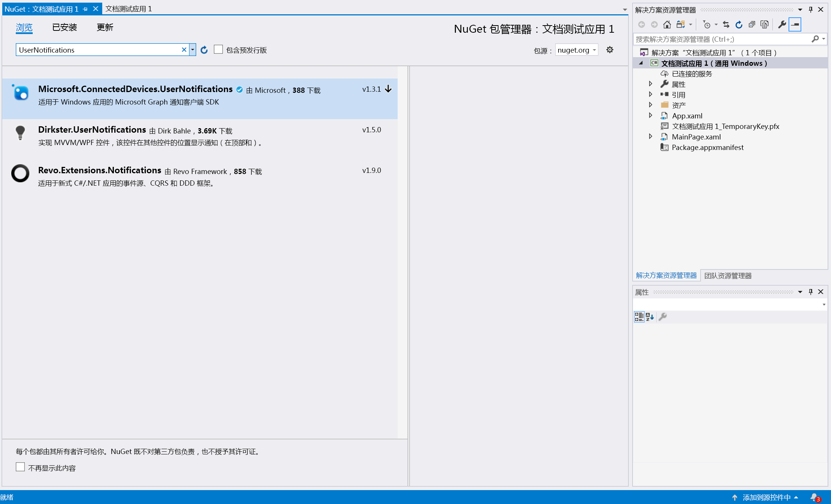831x504 pixels.
Task: Clear the UserNotifications search text
Action: [x=184, y=50]
